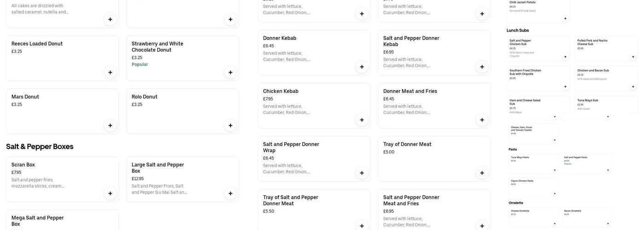Add Donner Kebab to order

pos(362,67)
